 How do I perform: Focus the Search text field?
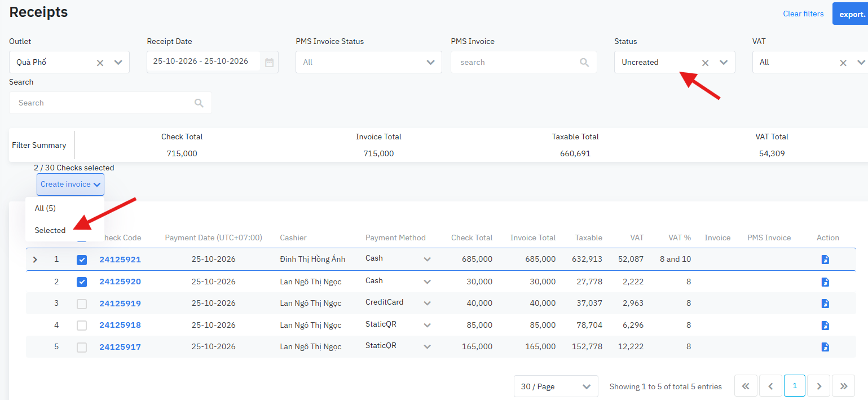(111, 103)
